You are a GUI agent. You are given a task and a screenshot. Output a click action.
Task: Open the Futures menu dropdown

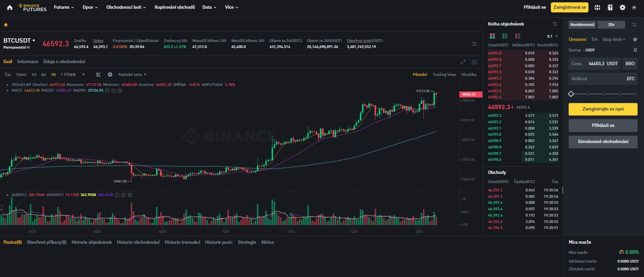coord(64,7)
